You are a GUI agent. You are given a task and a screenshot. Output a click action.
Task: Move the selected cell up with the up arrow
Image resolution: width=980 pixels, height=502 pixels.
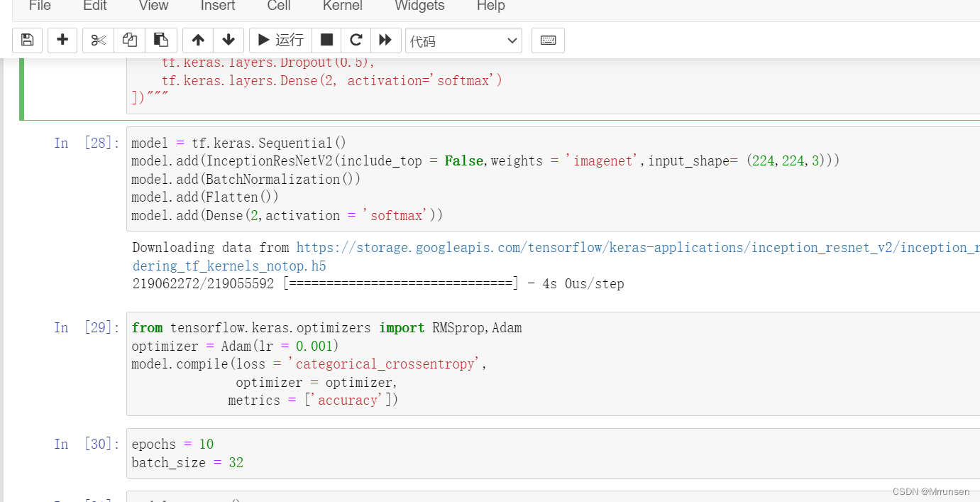tap(198, 40)
